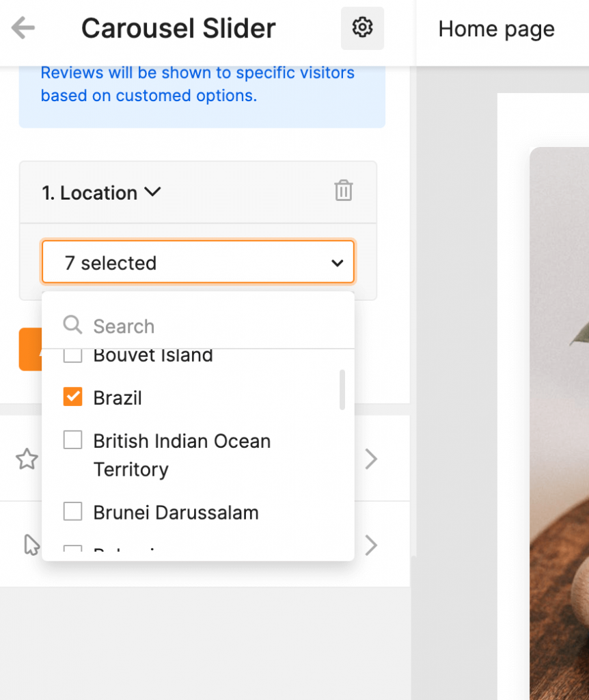Check the Brunei Darussalam checkbox
The height and width of the screenshot is (700, 589).
pyautogui.click(x=72, y=511)
